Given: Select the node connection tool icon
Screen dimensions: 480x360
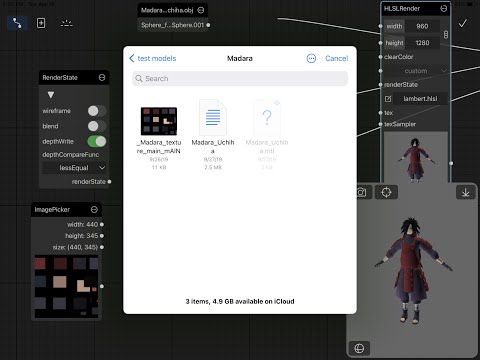Looking at the screenshot, I should 17,23.
